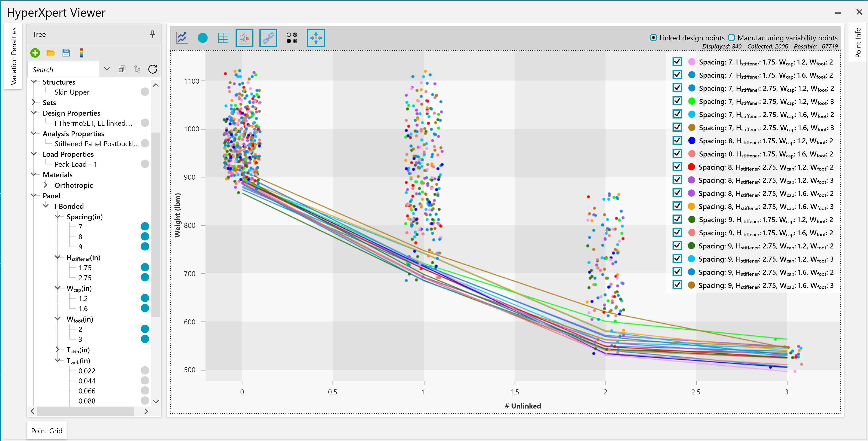Expand the Sets tree node

[34, 102]
